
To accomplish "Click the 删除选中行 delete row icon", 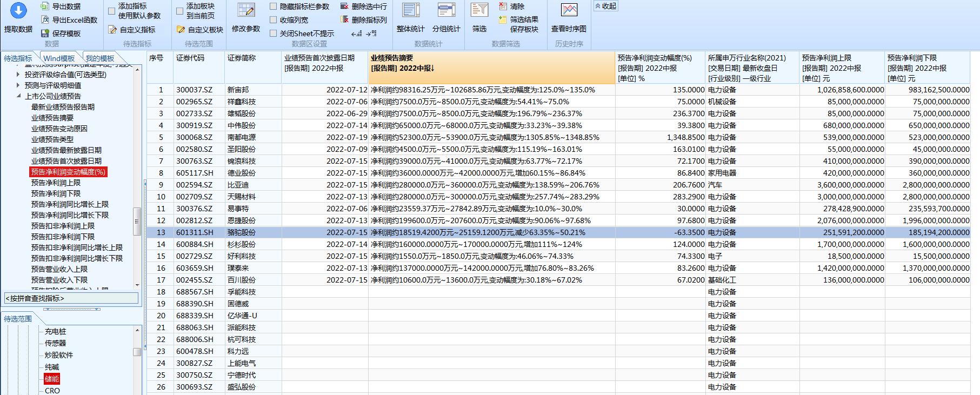I will pyautogui.click(x=345, y=6).
